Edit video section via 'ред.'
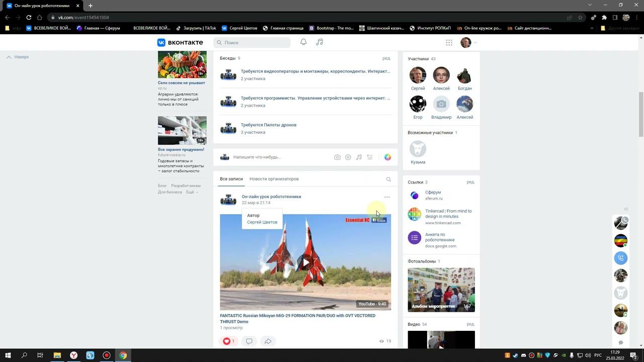644x362 pixels. (x=470, y=324)
